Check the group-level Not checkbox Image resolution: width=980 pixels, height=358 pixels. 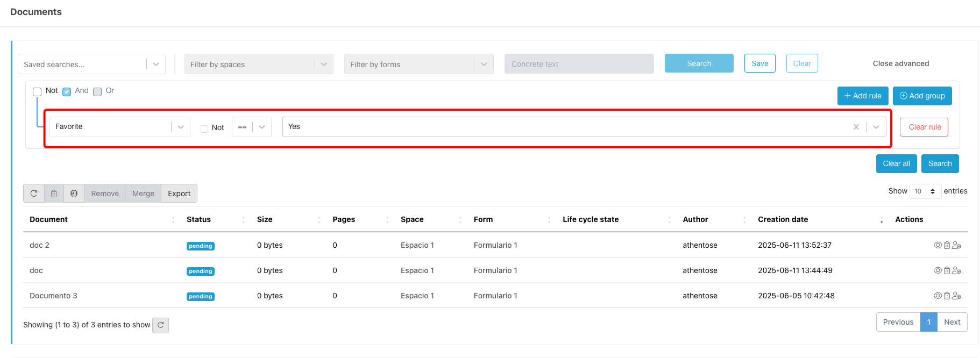click(37, 92)
